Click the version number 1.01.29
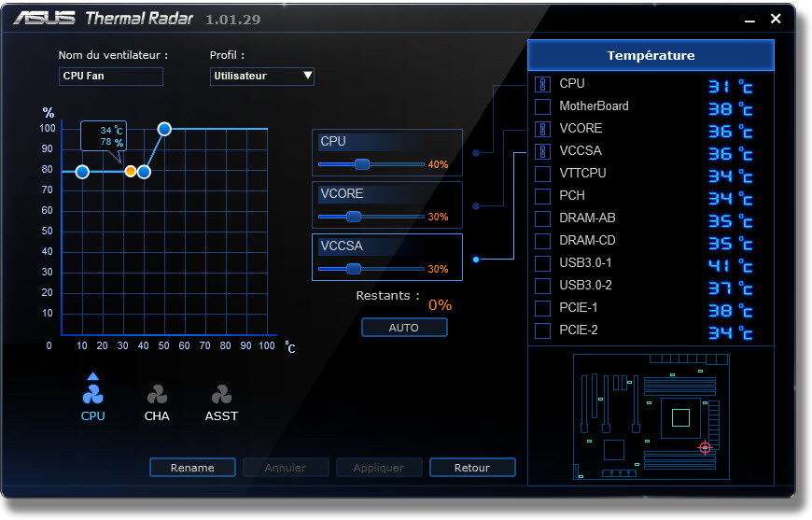This screenshot has height=520, width=812. point(233,20)
